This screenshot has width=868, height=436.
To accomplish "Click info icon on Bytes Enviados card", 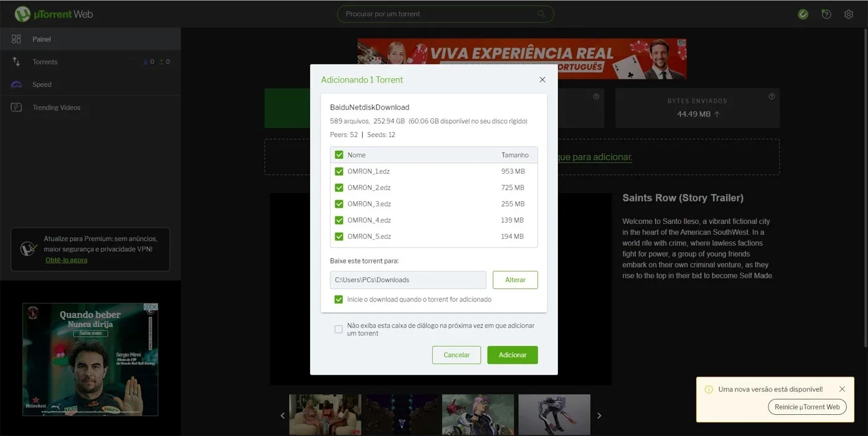I will click(772, 96).
